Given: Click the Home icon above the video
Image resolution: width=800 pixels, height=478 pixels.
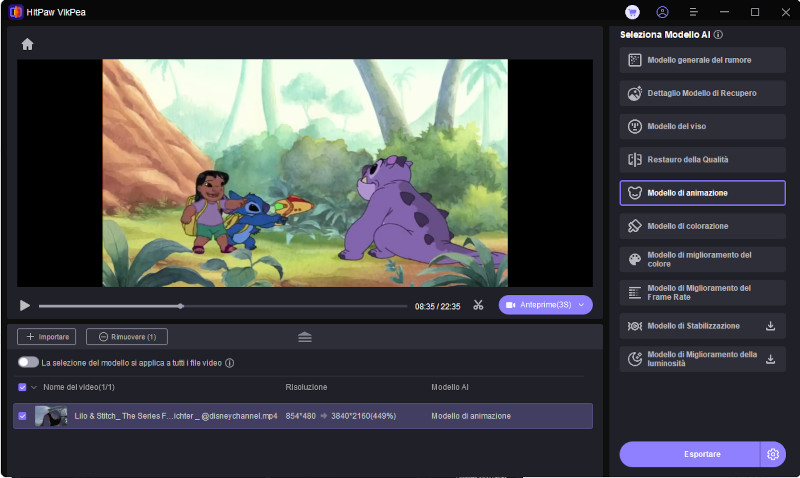Looking at the screenshot, I should click(x=27, y=44).
